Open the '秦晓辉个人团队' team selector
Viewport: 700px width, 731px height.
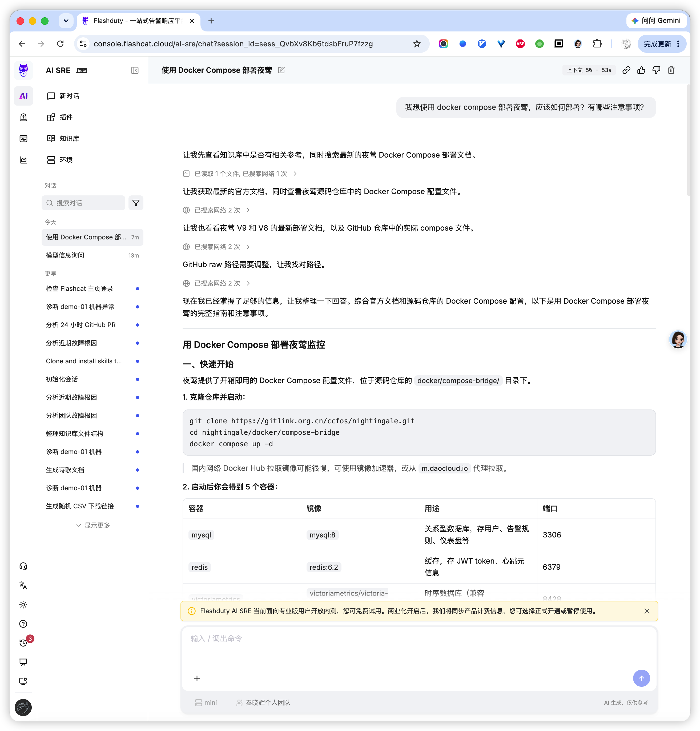click(263, 703)
